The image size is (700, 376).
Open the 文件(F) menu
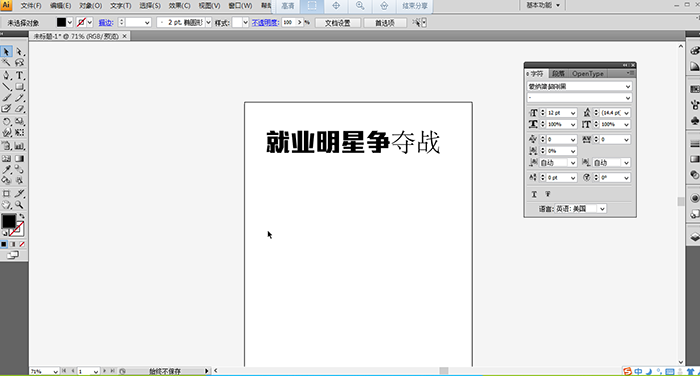pyautogui.click(x=31, y=6)
